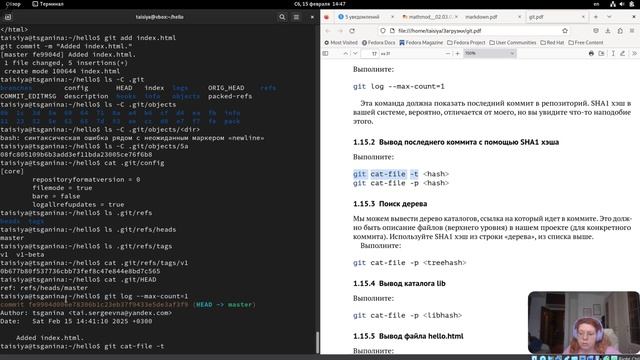Open the list all tabs dropdown
The height and width of the screenshot is (360, 640).
[x=609, y=17]
